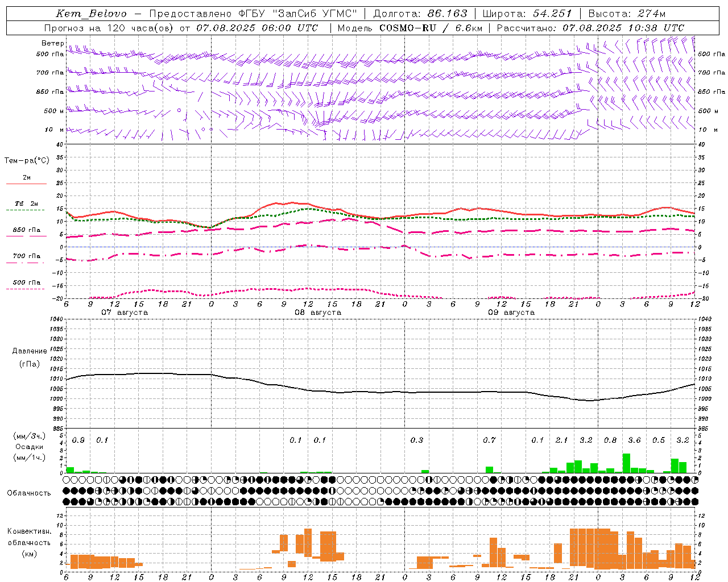This screenshot has width=728, height=582.
Task: Click the Конвективн. panel label
Action: coord(29,531)
